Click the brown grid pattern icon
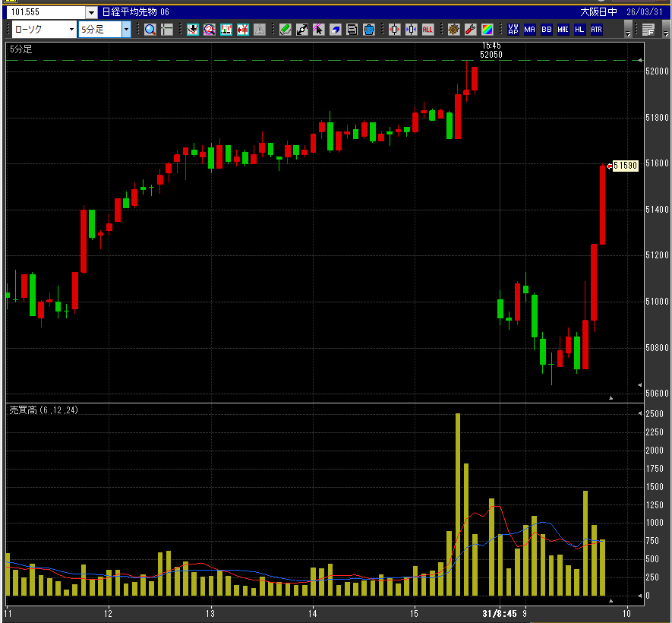 click(454, 30)
